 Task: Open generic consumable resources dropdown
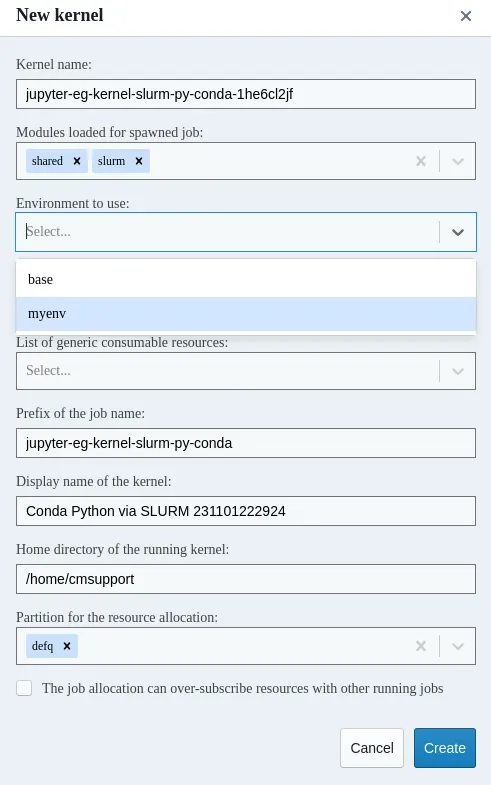pyautogui.click(x=246, y=371)
